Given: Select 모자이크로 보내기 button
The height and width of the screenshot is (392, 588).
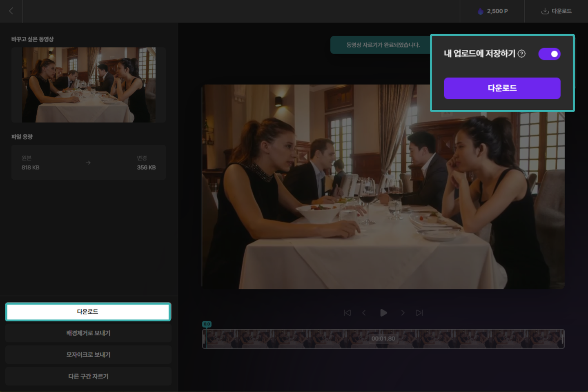Looking at the screenshot, I should [88, 355].
